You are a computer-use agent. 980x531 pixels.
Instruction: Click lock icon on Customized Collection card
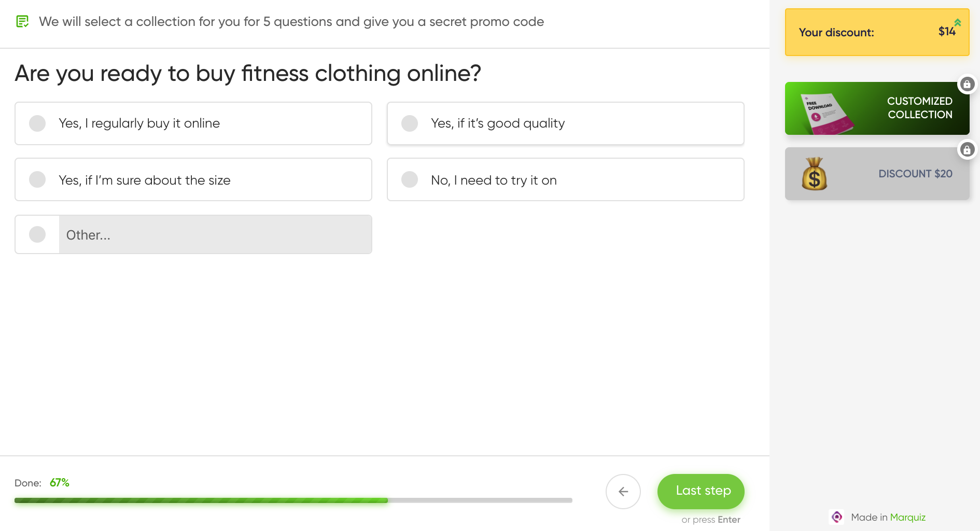[x=967, y=85]
